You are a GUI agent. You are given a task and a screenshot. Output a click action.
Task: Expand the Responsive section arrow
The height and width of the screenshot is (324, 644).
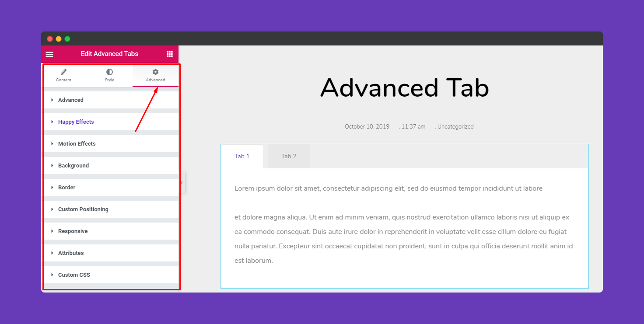(52, 231)
